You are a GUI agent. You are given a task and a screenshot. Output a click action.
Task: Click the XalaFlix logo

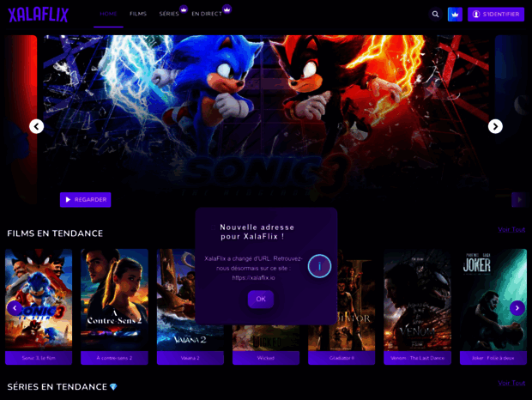39,15
